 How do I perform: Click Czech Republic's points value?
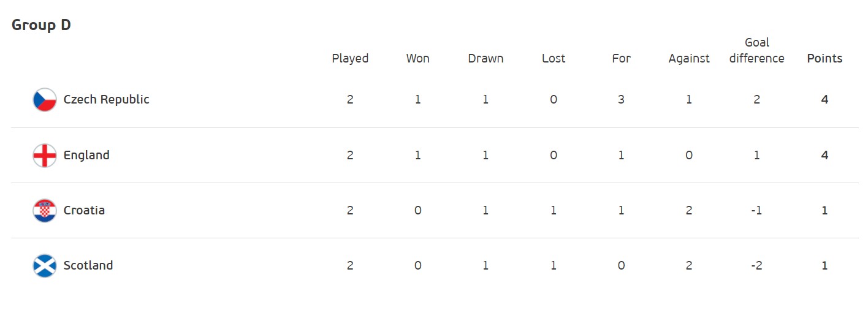(x=824, y=99)
